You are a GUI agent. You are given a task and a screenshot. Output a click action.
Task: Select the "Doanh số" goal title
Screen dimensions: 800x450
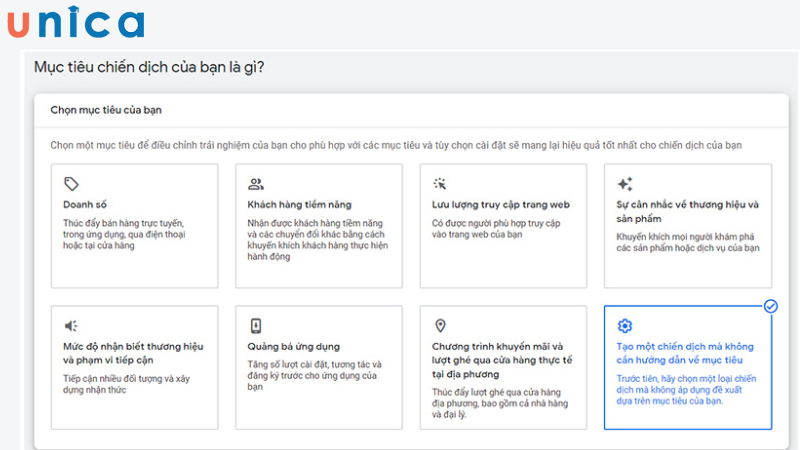click(84, 205)
